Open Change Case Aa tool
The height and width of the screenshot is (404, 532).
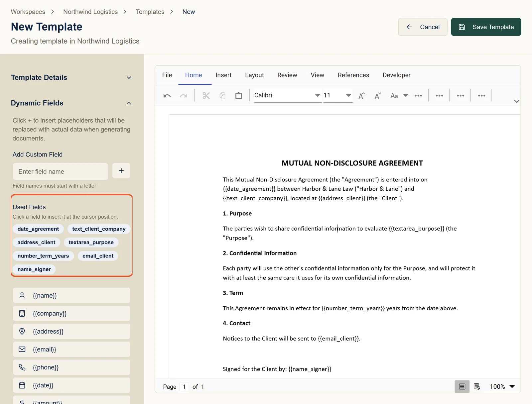click(394, 96)
